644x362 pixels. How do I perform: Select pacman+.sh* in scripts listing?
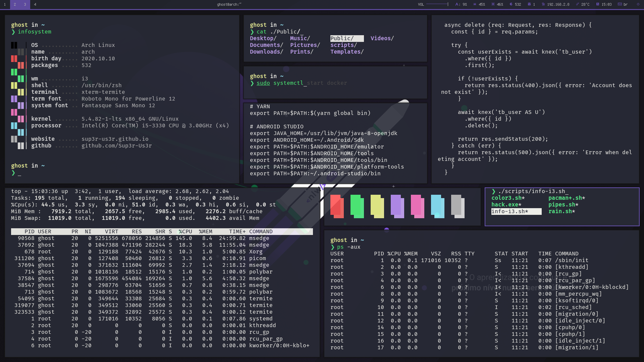[567, 198]
